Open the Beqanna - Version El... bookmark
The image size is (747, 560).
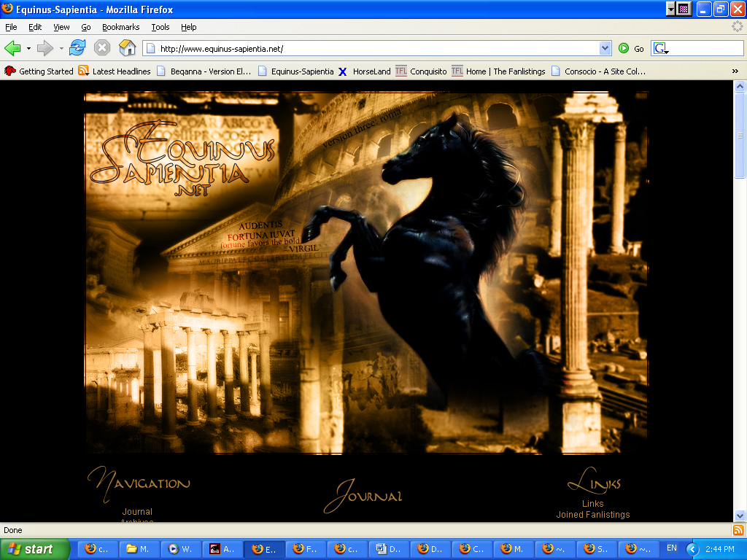(204, 71)
